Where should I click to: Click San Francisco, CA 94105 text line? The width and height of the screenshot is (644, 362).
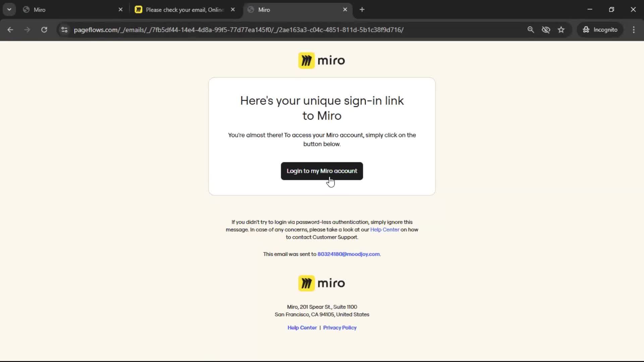point(322,314)
